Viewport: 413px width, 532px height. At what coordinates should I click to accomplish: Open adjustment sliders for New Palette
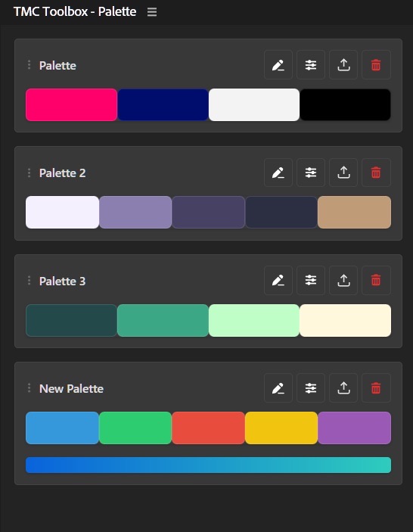pos(311,387)
